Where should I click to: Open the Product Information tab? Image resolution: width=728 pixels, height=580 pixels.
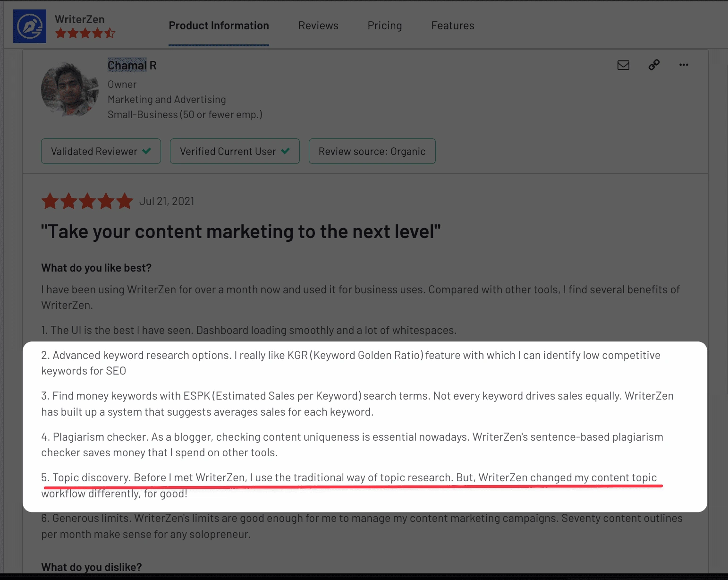219,26
